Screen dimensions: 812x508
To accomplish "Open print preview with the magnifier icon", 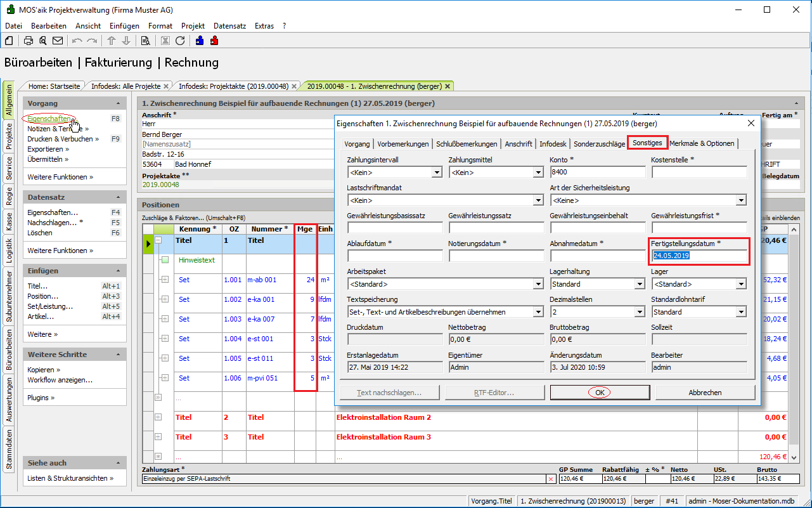I will pyautogui.click(x=43, y=41).
